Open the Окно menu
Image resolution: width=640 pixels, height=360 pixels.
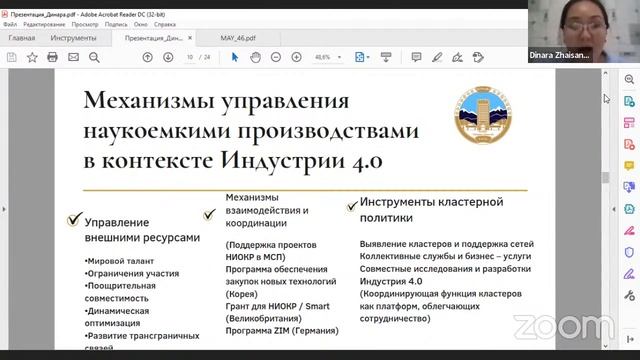click(x=140, y=24)
